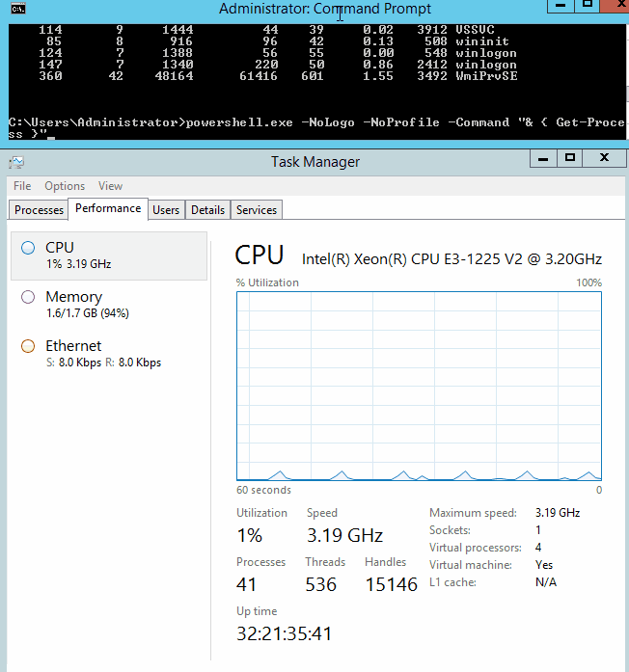Image resolution: width=629 pixels, height=672 pixels.
Task: Close the Task Manager window
Action: click(604, 158)
